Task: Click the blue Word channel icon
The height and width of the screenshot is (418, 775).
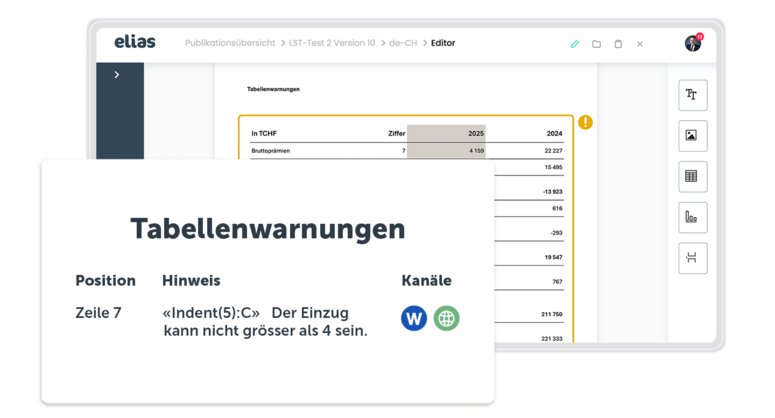Action: tap(414, 318)
